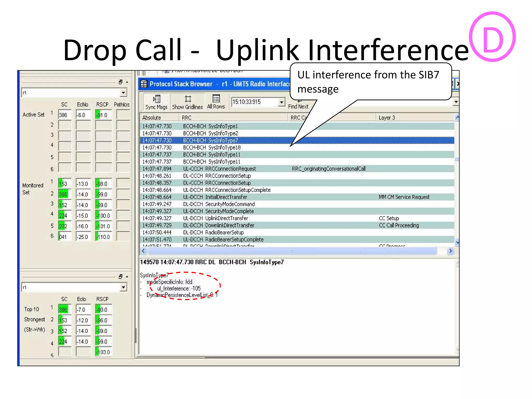Image resolution: width=532 pixels, height=399 pixels.
Task: Click the CC Call Proceeding cell
Action: (399, 225)
